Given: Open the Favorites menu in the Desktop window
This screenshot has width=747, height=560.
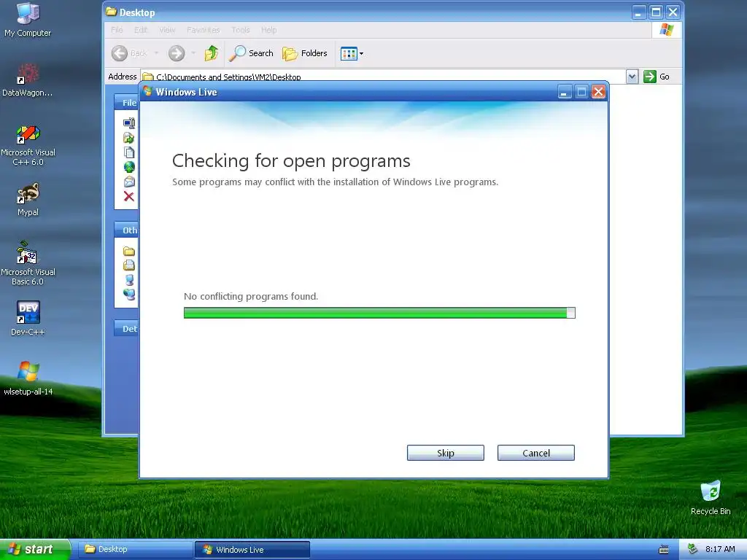Looking at the screenshot, I should [x=204, y=29].
